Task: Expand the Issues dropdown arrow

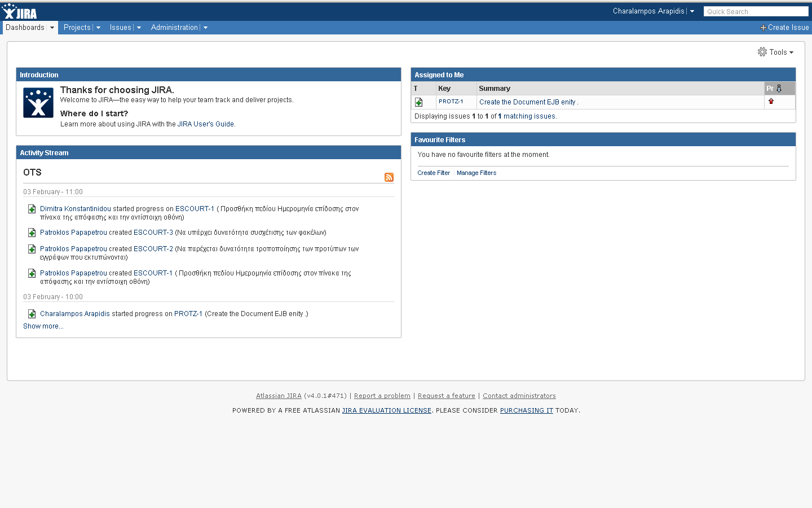Action: pos(139,28)
